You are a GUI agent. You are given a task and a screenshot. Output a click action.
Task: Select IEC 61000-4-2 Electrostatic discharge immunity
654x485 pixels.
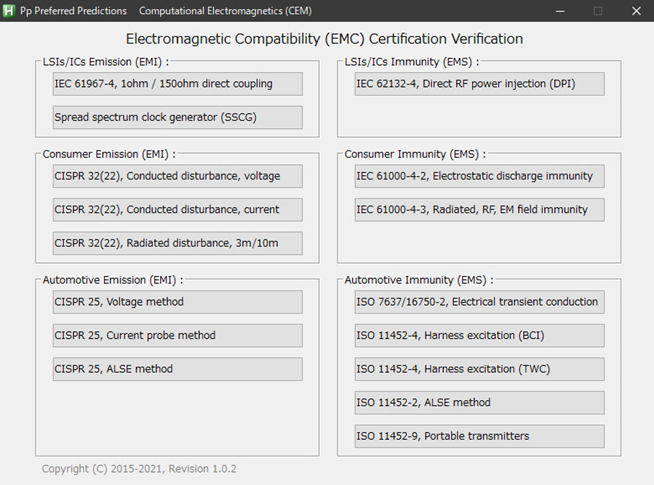coord(479,176)
